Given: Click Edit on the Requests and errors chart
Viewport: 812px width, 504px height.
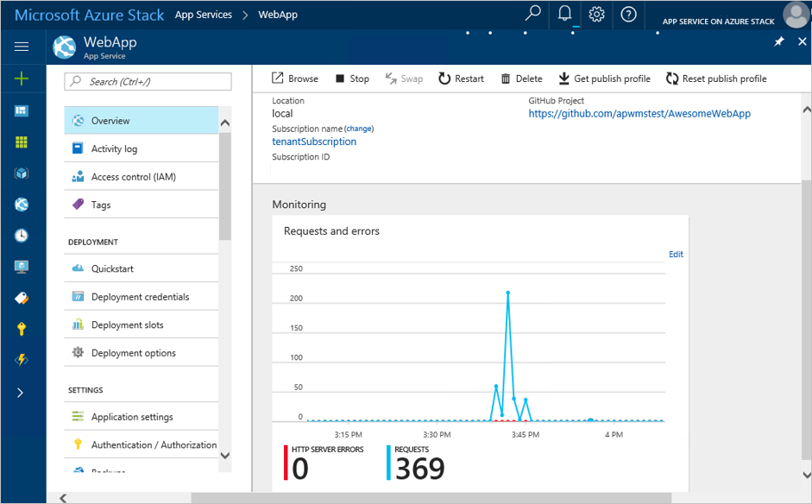Looking at the screenshot, I should (676, 254).
